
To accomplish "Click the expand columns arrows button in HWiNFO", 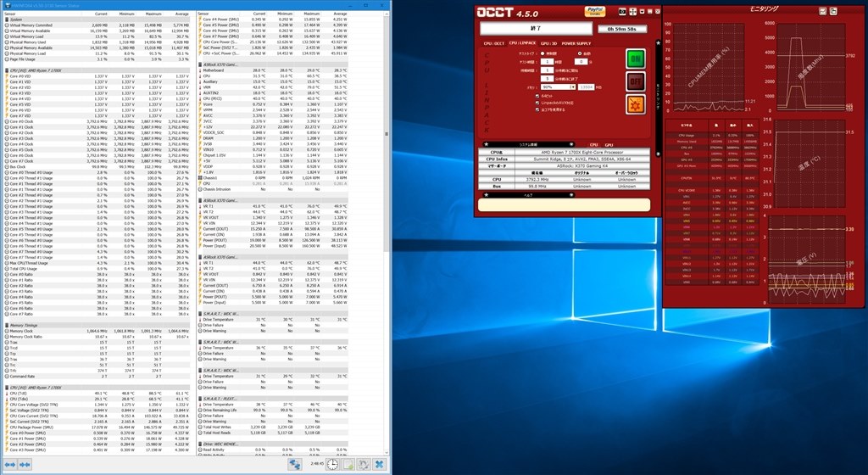I will click(10, 465).
